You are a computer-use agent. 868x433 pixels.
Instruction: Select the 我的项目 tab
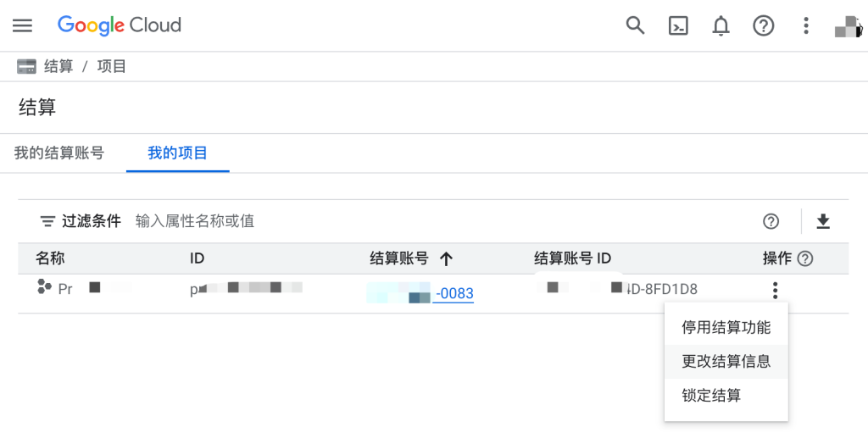pyautogui.click(x=177, y=153)
